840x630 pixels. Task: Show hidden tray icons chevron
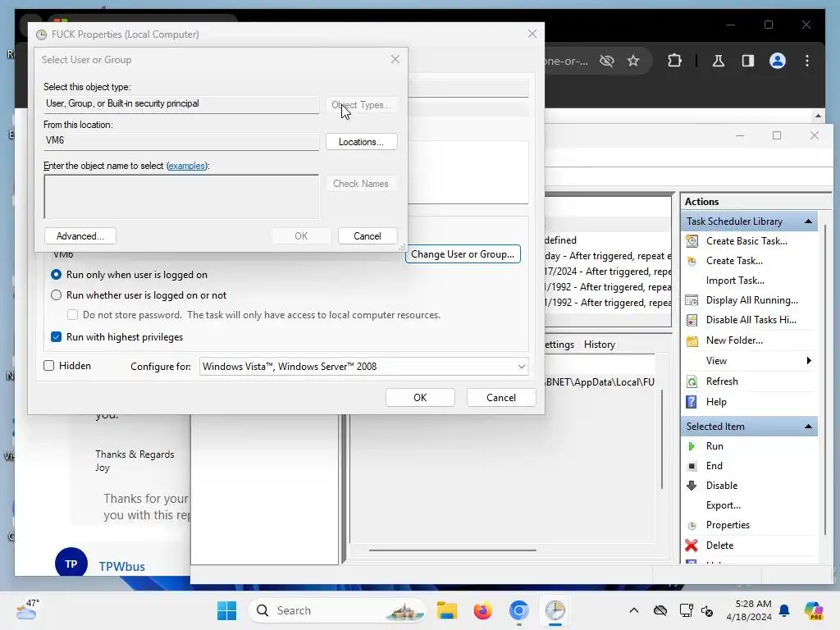(x=634, y=610)
